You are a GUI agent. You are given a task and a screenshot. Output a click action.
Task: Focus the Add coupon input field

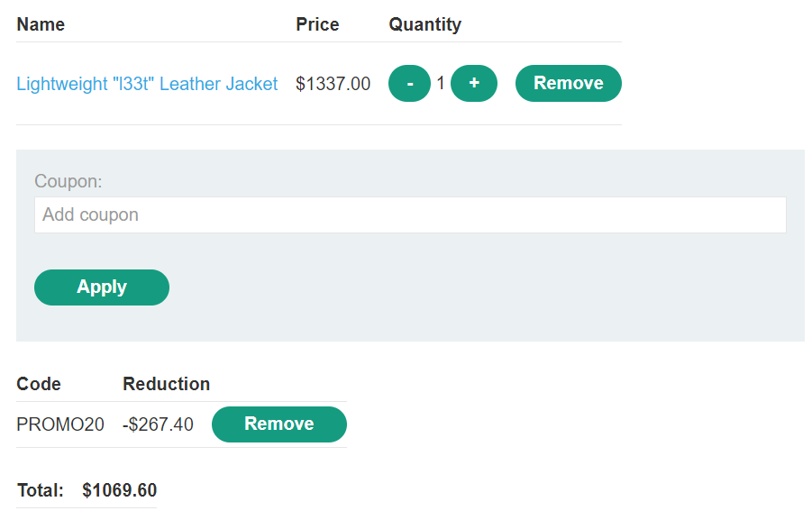point(410,215)
